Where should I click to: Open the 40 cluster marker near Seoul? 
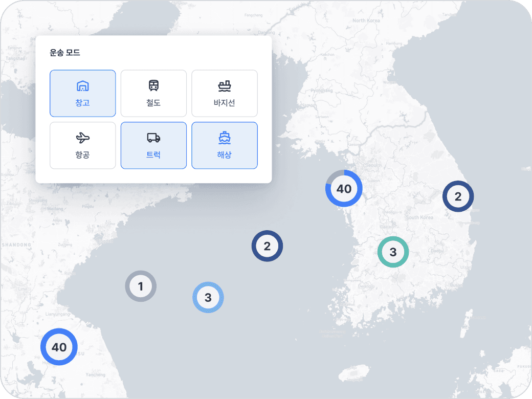(344, 189)
